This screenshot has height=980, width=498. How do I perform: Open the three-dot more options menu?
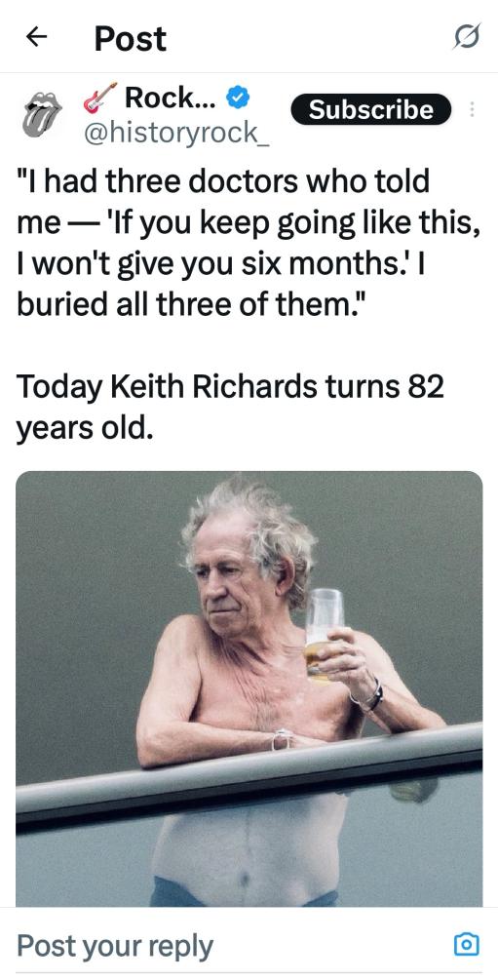tap(472, 110)
